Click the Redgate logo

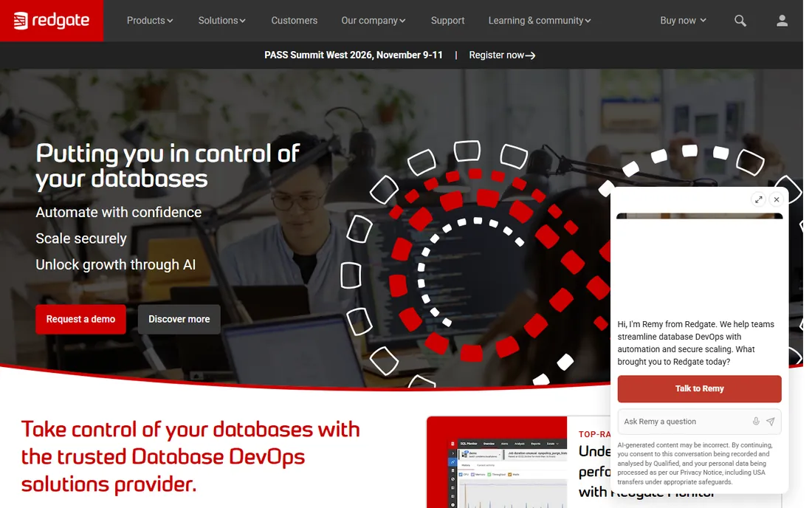(x=51, y=21)
